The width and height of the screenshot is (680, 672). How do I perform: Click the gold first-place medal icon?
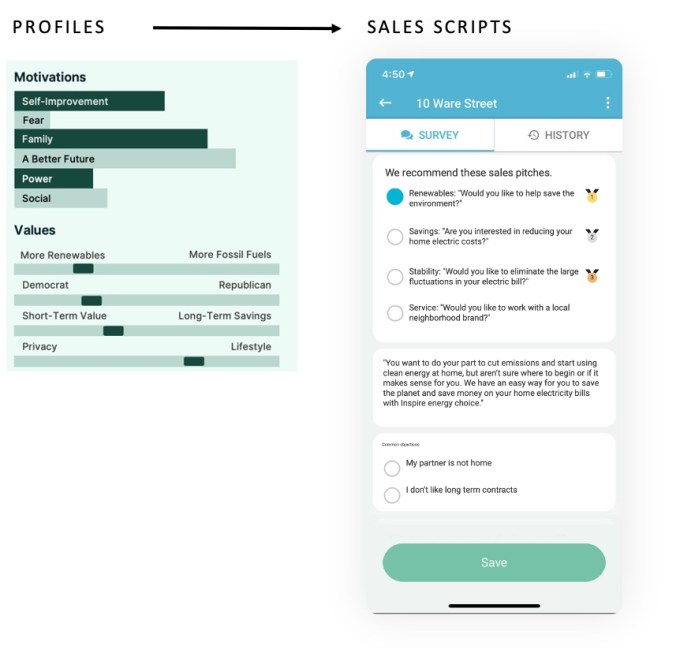coord(592,196)
